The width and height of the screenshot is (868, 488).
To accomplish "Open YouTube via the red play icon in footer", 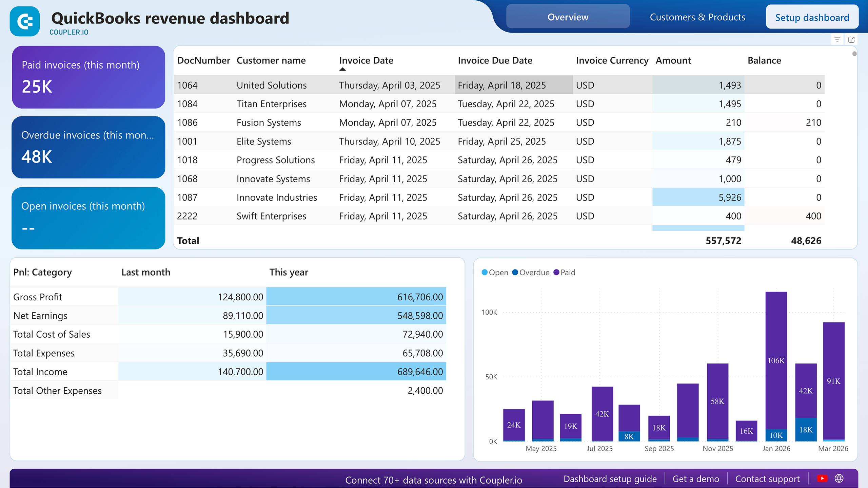I will point(823,478).
